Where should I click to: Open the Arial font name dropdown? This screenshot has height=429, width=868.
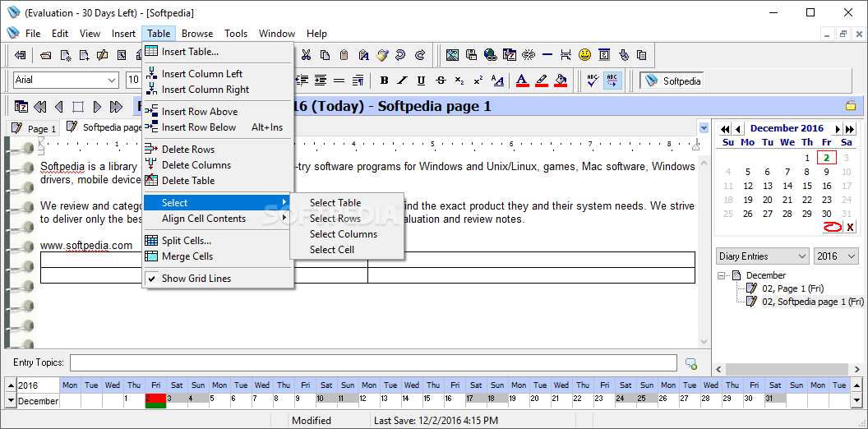click(x=111, y=81)
